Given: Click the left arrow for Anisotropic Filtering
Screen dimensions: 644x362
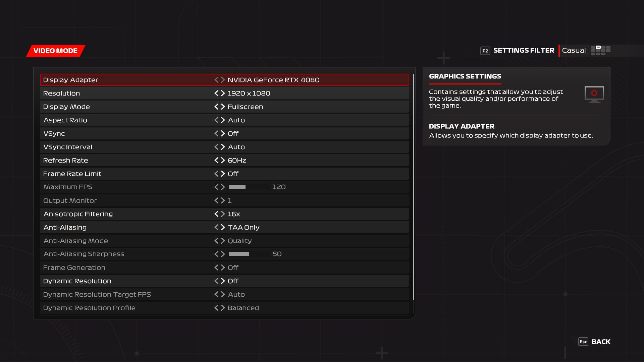Looking at the screenshot, I should (216, 214).
